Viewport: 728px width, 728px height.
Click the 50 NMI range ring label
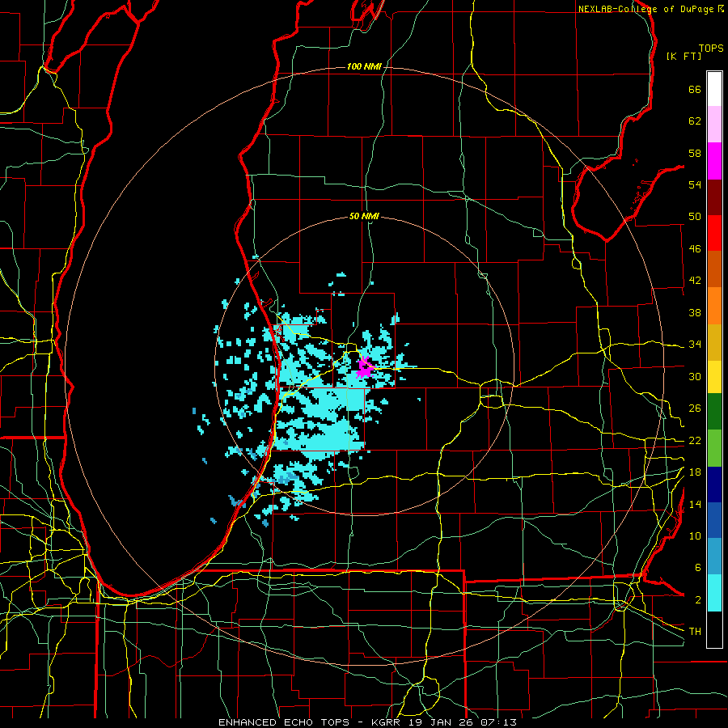(x=364, y=216)
